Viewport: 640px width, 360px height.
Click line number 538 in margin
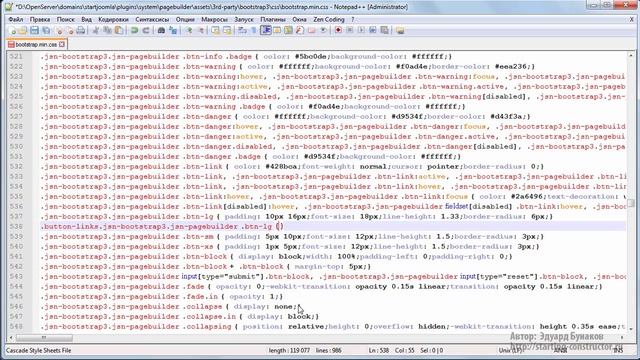pyautogui.click(x=16, y=227)
